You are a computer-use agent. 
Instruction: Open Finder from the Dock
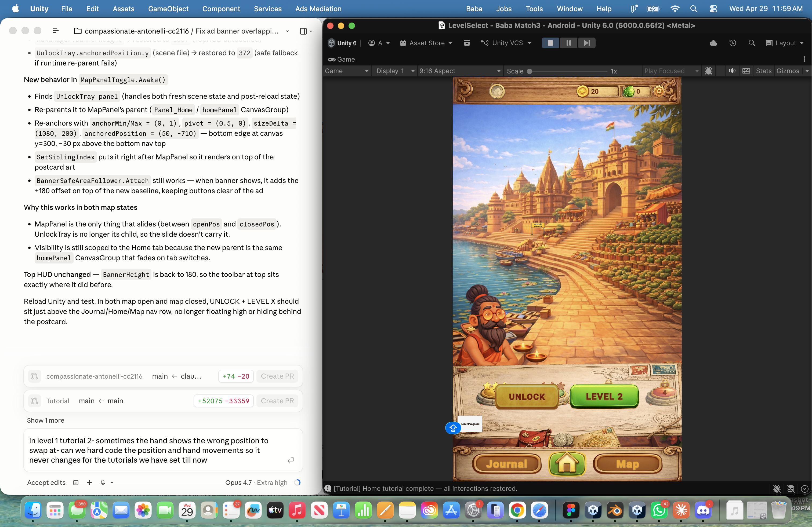(33, 510)
